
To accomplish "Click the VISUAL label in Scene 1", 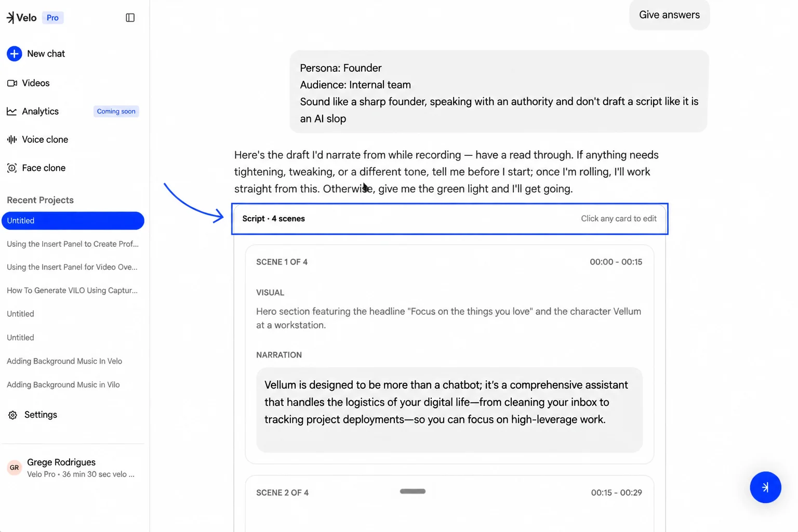I will (270, 292).
